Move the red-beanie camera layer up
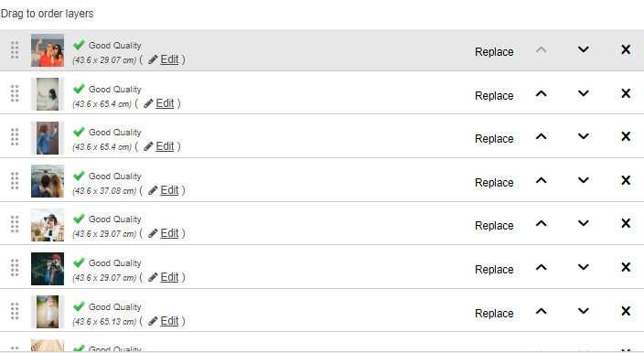The image size is (644, 353). 542,268
